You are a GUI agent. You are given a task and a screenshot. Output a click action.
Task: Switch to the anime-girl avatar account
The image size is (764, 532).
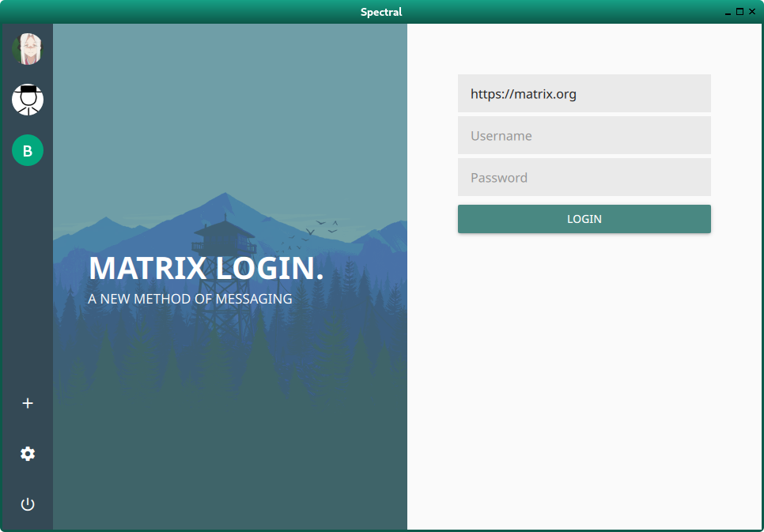[x=28, y=49]
